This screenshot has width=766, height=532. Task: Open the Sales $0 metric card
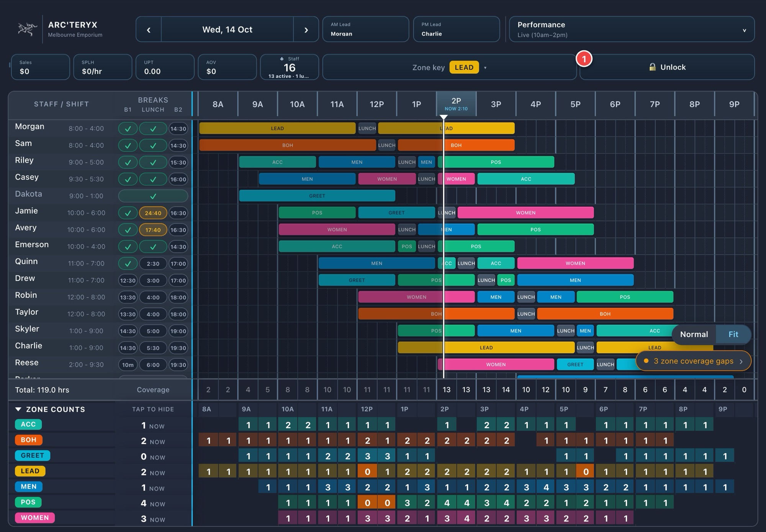tap(41, 67)
